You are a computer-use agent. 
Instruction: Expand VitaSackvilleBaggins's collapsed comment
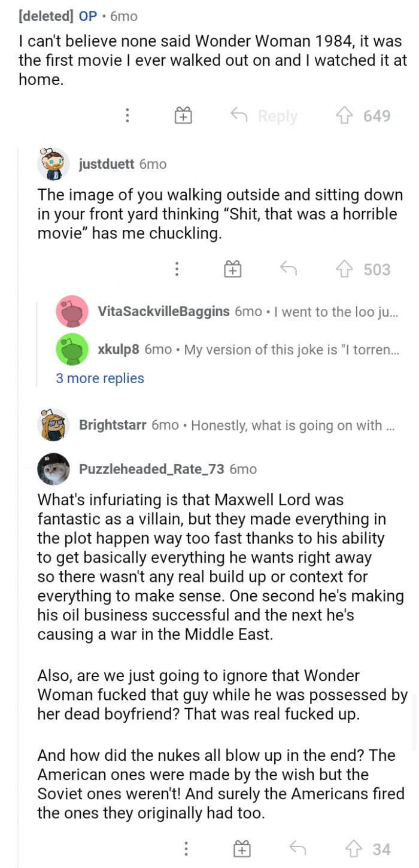(x=239, y=312)
